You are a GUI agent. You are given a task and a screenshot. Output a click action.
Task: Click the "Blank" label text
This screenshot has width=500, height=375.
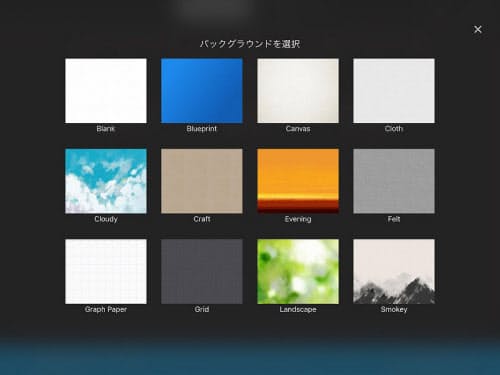106,129
